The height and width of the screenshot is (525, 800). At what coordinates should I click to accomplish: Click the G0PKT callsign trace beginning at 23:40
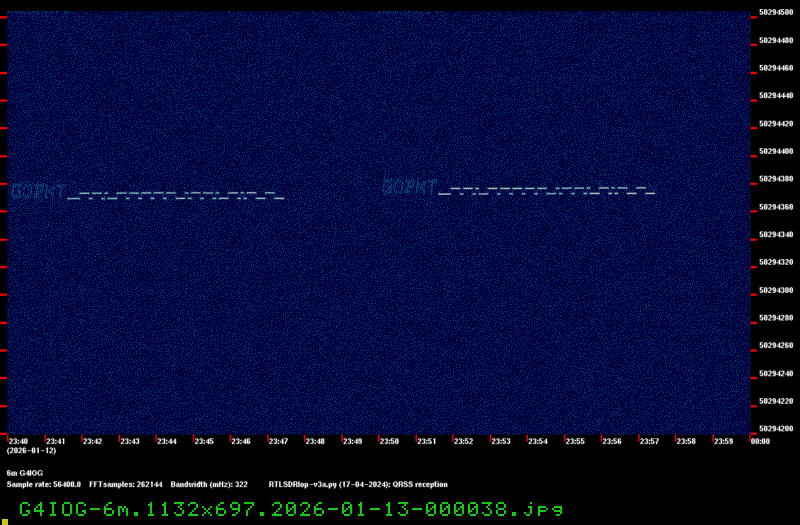coord(38,191)
